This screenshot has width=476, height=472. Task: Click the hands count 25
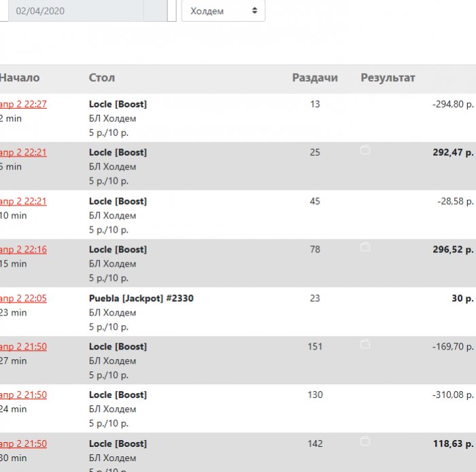[x=315, y=152]
